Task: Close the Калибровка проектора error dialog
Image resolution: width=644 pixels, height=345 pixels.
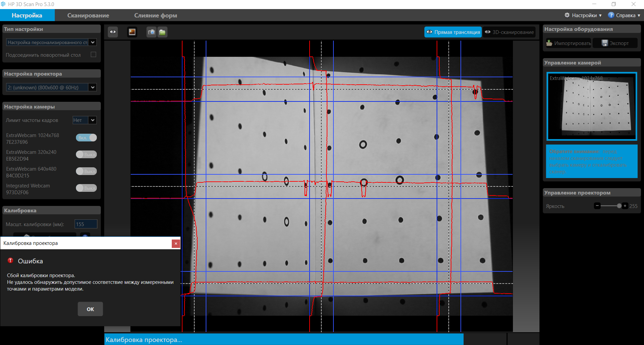Action: pos(176,244)
